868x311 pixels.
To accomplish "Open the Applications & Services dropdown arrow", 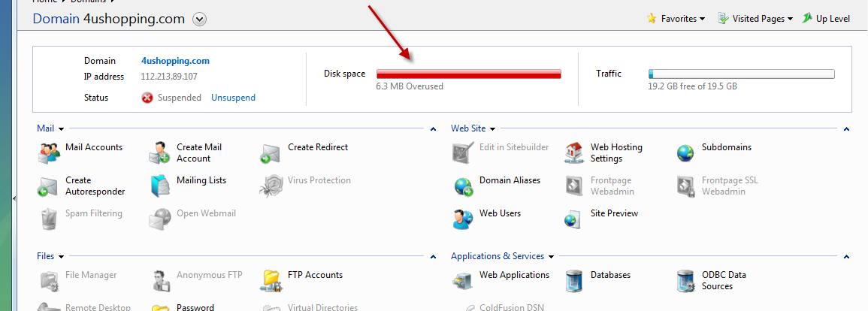I will point(551,257).
